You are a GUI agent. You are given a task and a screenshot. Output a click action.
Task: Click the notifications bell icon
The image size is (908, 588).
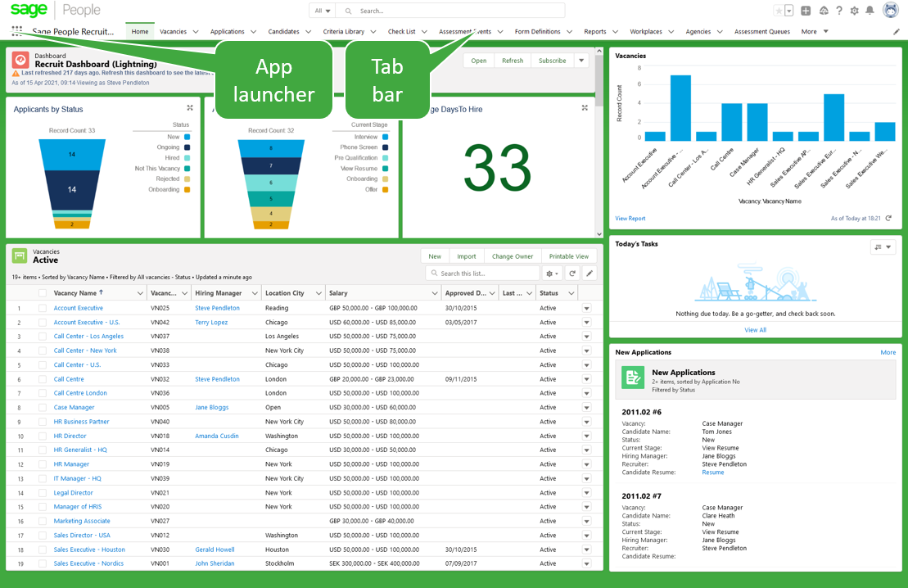coord(870,11)
